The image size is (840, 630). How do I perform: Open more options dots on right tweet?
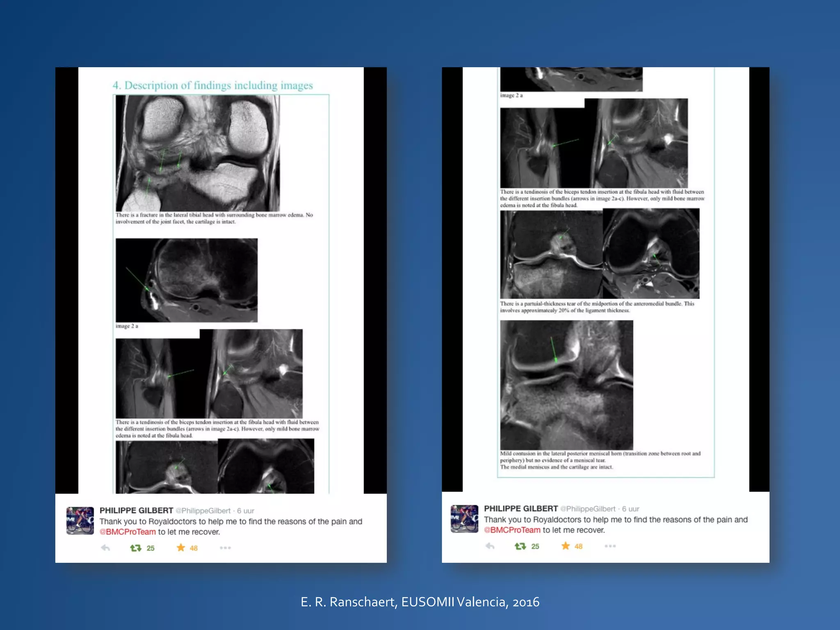610,546
